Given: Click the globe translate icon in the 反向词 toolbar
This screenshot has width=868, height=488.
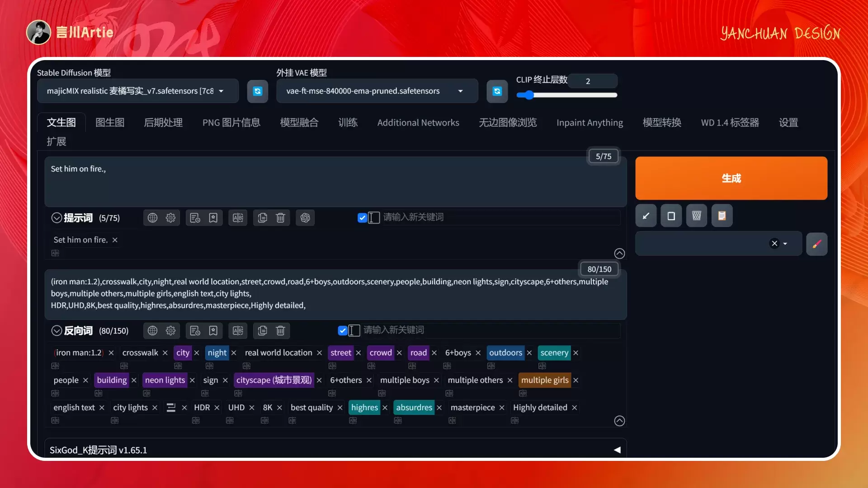Looking at the screenshot, I should coord(153,331).
